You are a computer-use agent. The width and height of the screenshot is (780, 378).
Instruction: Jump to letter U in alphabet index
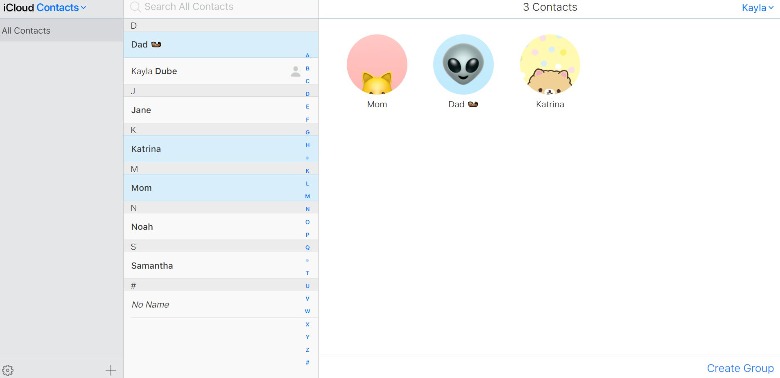[x=307, y=286]
